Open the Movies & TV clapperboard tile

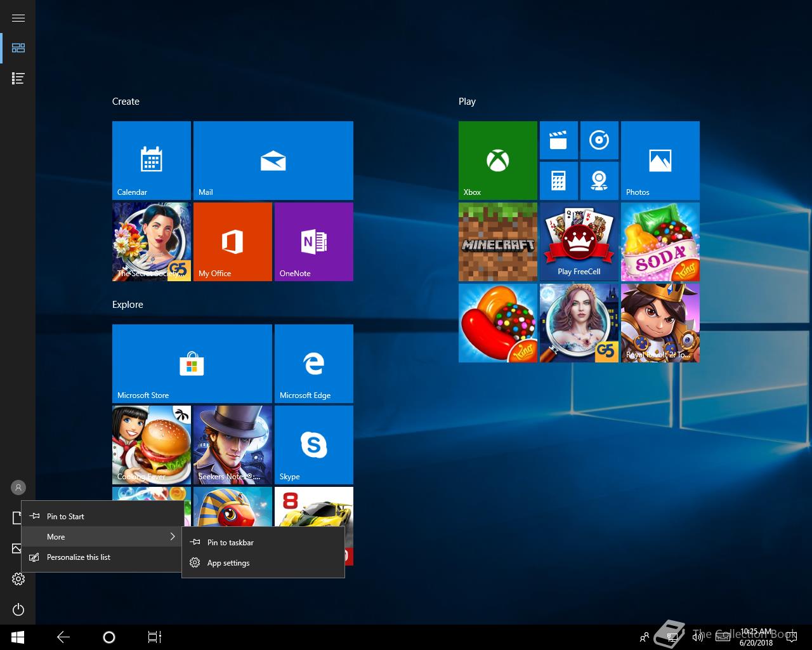pos(559,140)
